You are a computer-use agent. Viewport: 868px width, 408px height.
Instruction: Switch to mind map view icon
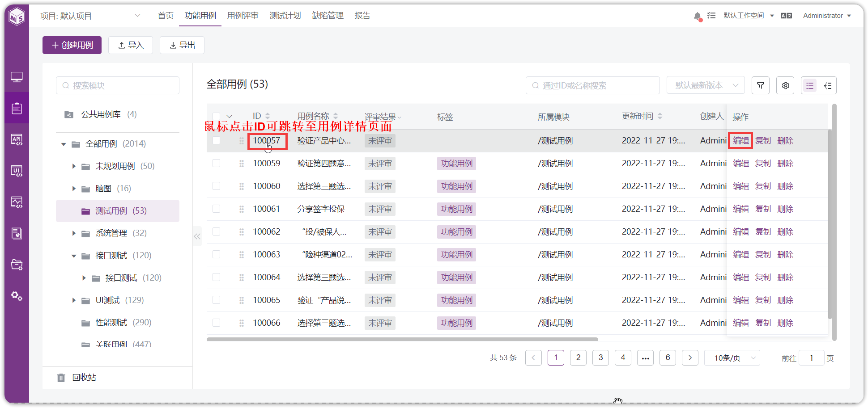[828, 85]
